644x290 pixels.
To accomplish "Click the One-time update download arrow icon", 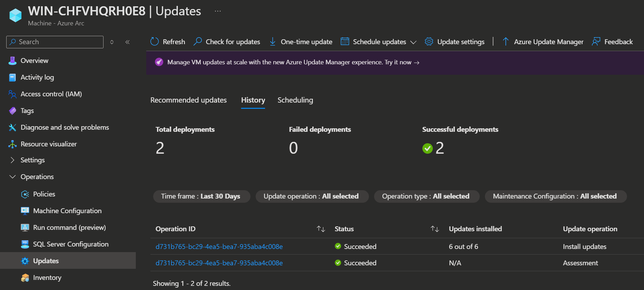I will point(273,42).
